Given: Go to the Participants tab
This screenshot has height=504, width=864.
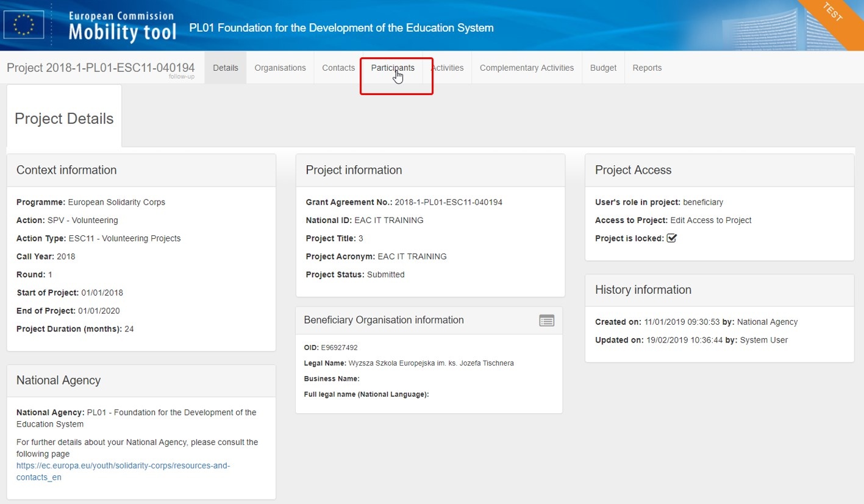Looking at the screenshot, I should [x=393, y=68].
